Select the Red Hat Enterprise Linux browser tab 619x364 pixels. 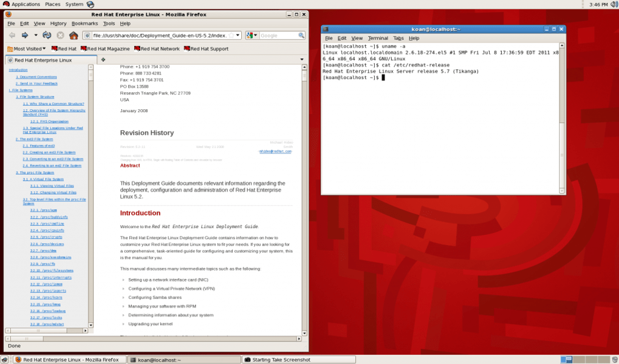click(x=51, y=60)
